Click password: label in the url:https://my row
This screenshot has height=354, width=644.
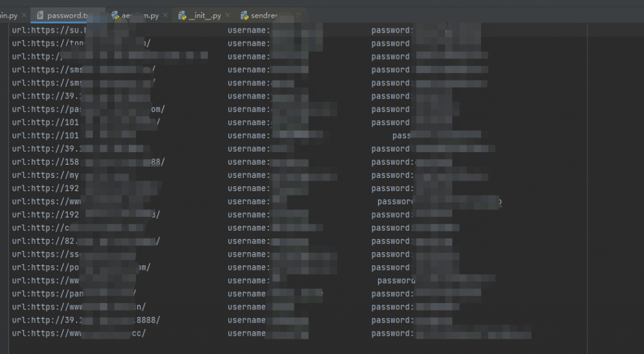click(392, 175)
